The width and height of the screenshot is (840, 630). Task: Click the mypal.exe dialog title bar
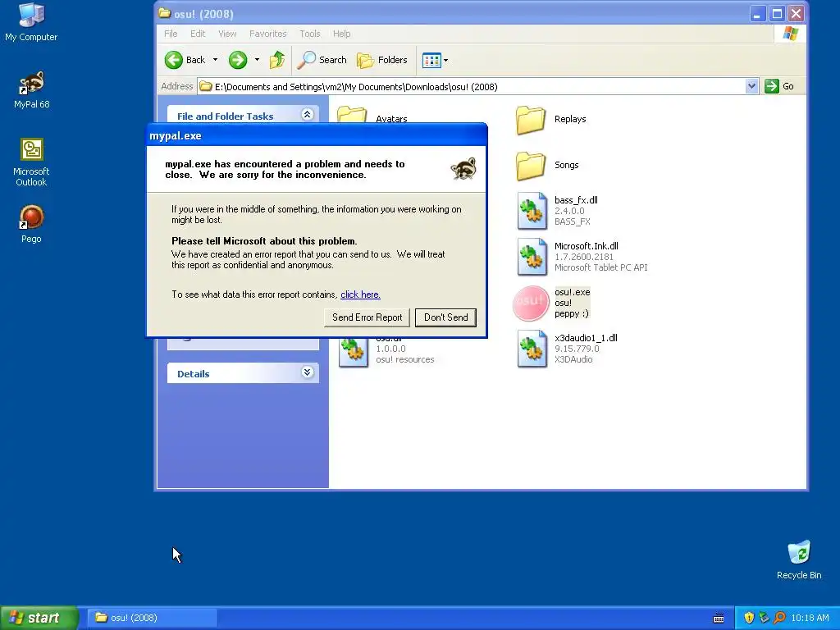317,135
